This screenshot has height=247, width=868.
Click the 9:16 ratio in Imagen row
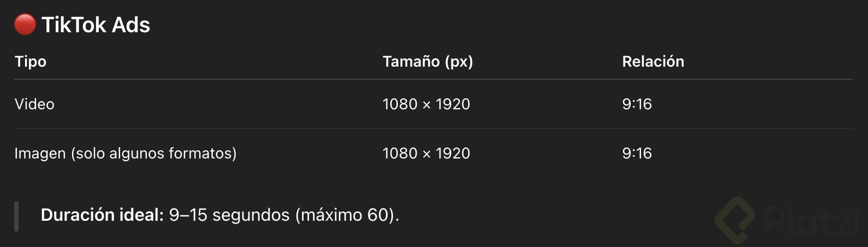(637, 153)
